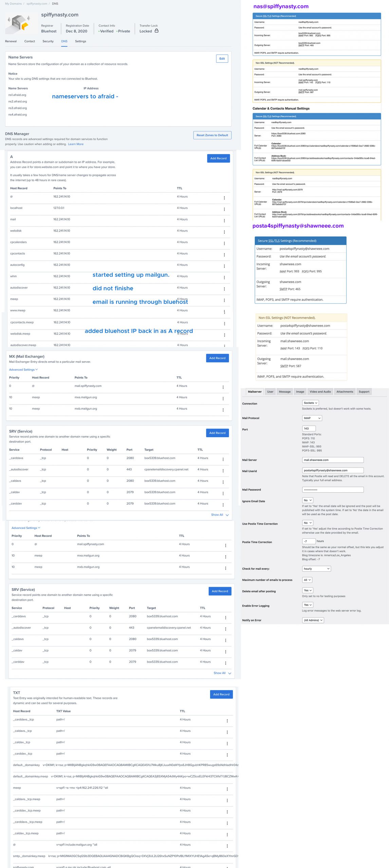Open the three-dot menu for the webdisk A record
The image size is (389, 868).
click(x=224, y=232)
